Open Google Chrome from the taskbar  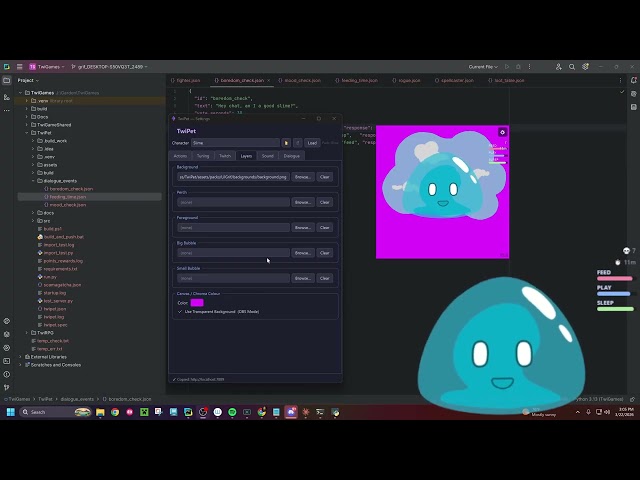(115, 412)
